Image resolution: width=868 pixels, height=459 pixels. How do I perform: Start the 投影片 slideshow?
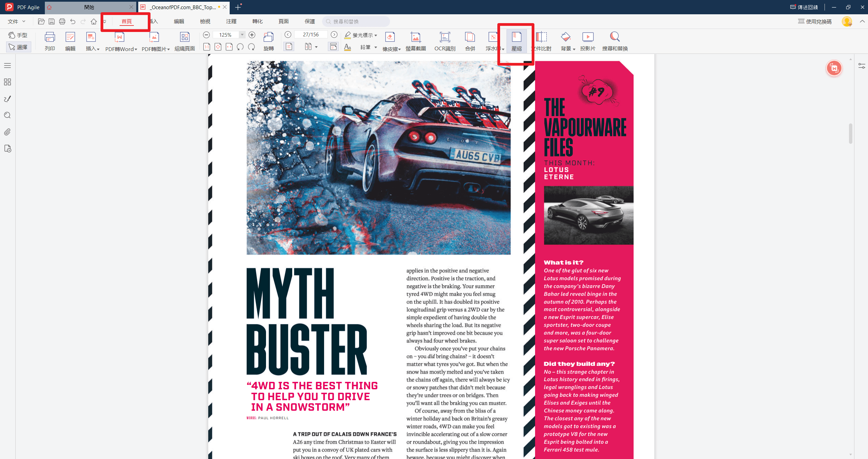[x=588, y=41]
